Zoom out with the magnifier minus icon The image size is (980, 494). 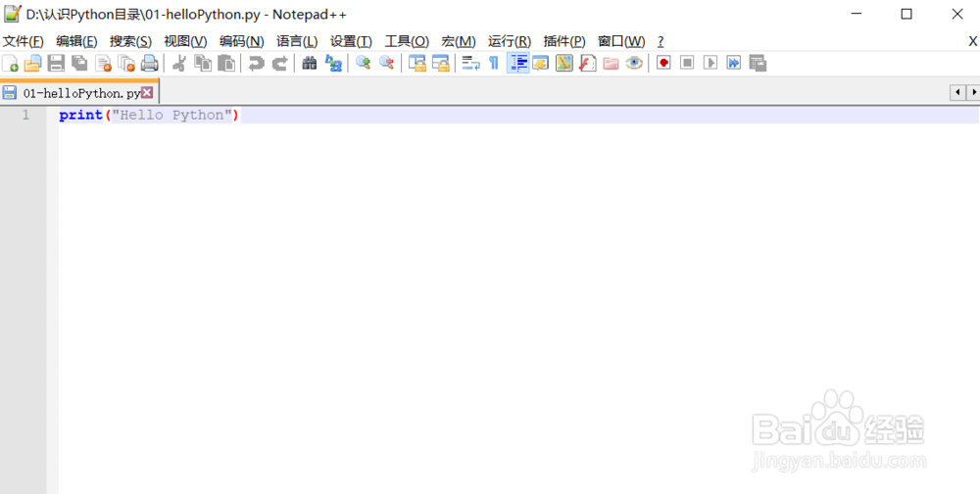click(x=387, y=63)
